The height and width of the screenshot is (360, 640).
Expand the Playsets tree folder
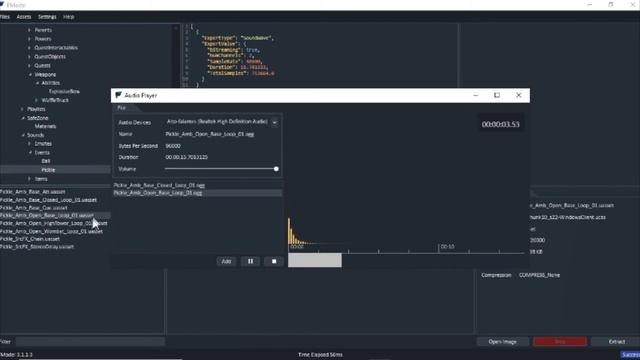click(x=22, y=109)
